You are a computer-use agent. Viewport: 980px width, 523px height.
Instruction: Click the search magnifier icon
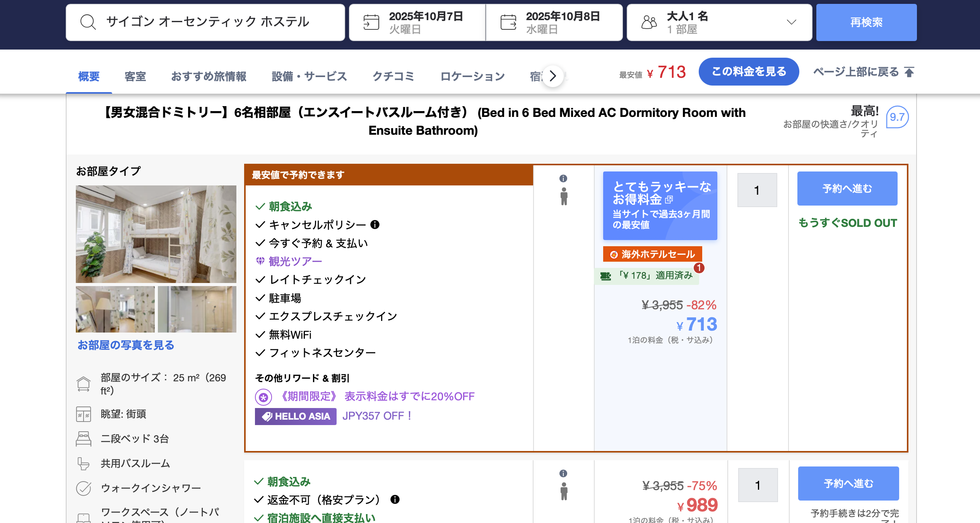pyautogui.click(x=88, y=22)
